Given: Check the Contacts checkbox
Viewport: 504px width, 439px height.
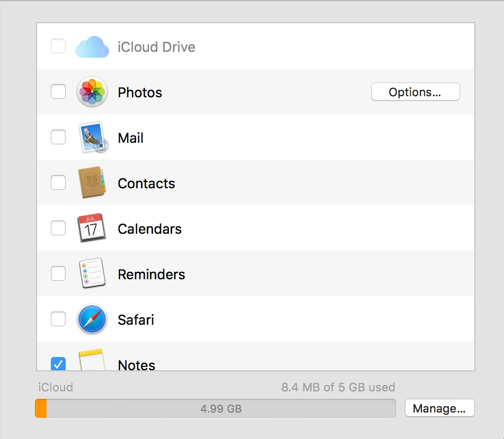Looking at the screenshot, I should click(58, 182).
